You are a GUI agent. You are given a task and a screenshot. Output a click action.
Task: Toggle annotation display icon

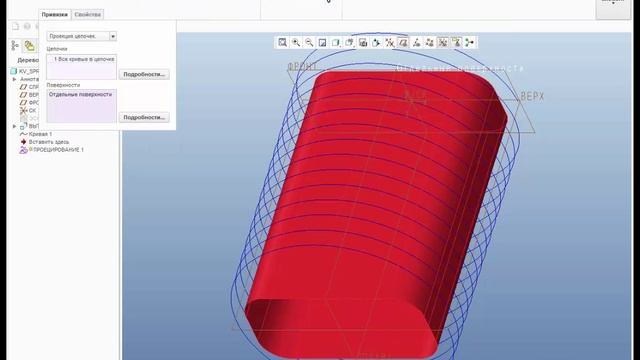[x=456, y=42]
